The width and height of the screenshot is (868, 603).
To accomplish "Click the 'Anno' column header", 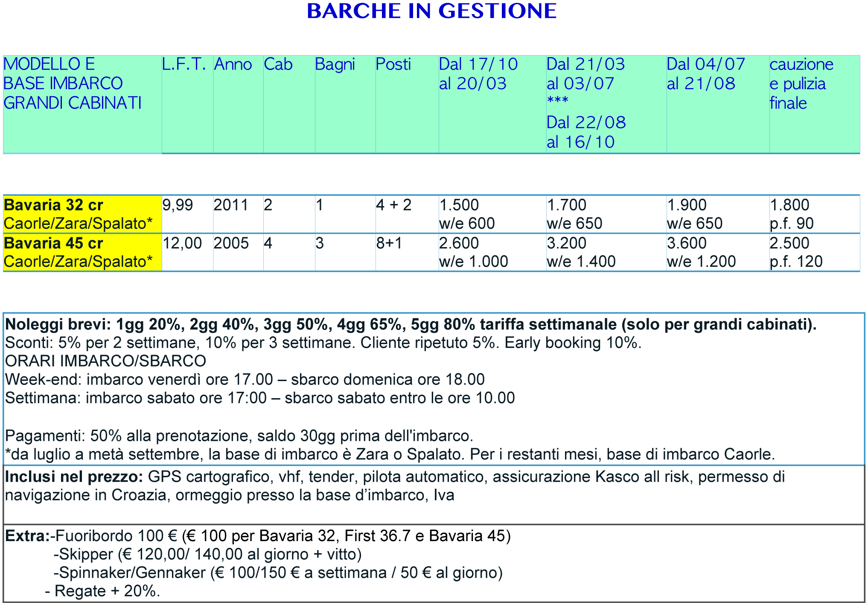I will [233, 64].
